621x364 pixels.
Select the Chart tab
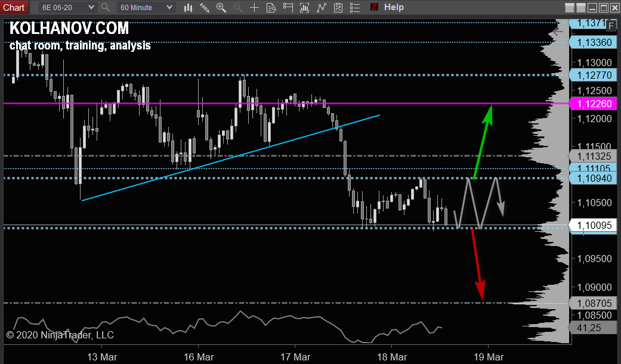[x=14, y=8]
